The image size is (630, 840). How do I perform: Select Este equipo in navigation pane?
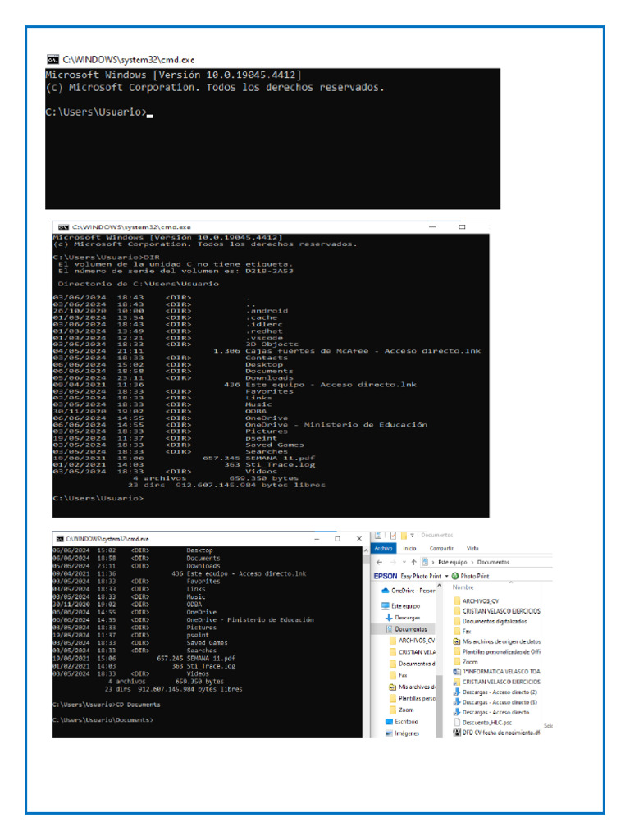pos(400,606)
